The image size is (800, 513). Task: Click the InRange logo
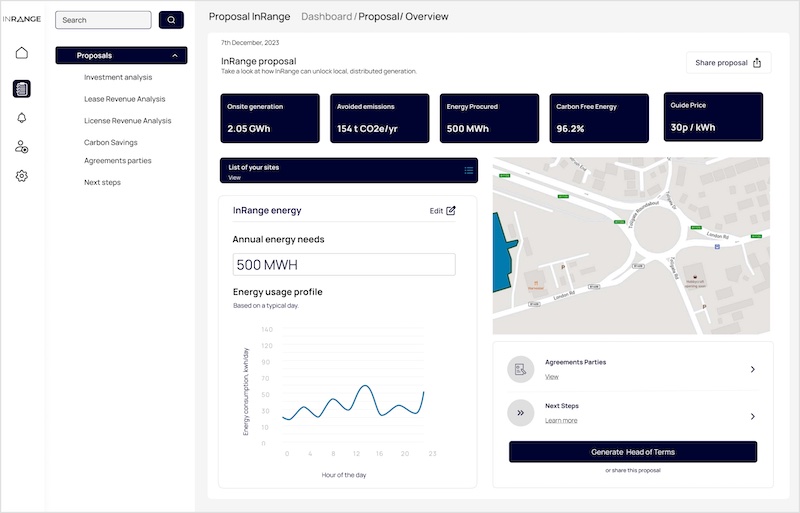tap(21, 19)
